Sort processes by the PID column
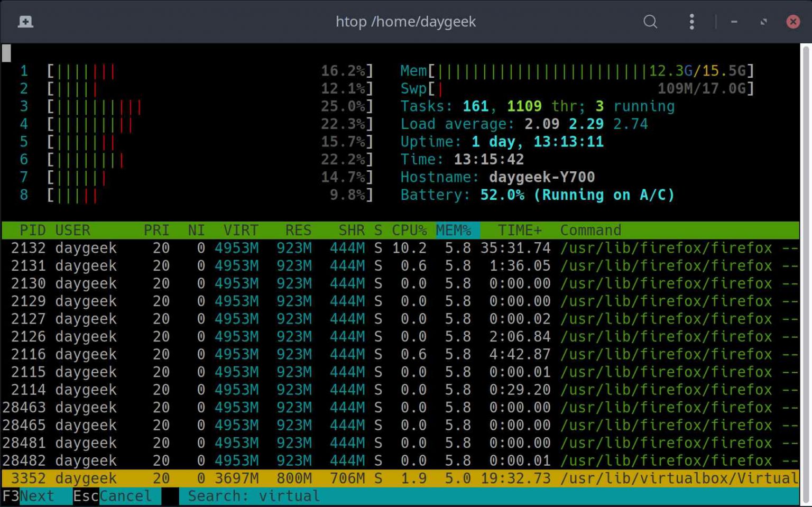The width and height of the screenshot is (812, 507). [32, 231]
